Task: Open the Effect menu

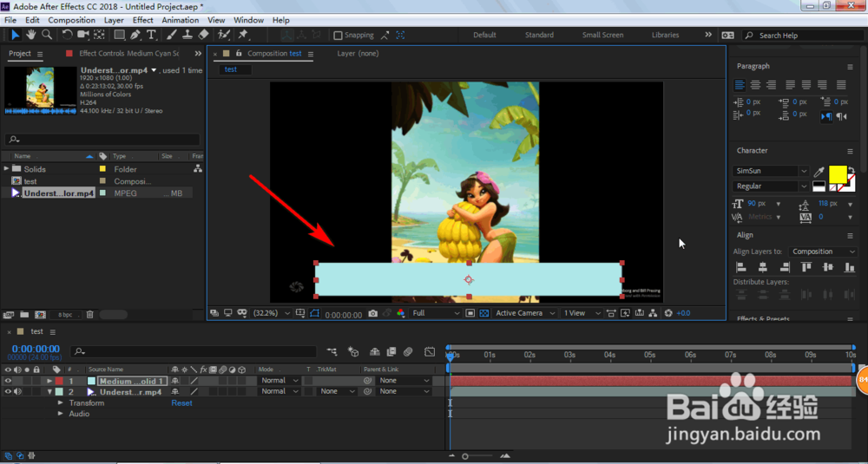Action: [143, 21]
